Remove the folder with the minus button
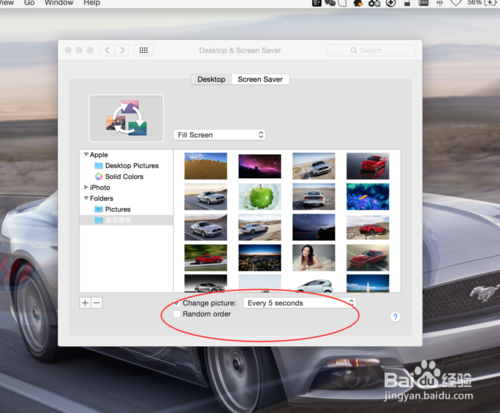500x413 pixels. pyautogui.click(x=97, y=303)
